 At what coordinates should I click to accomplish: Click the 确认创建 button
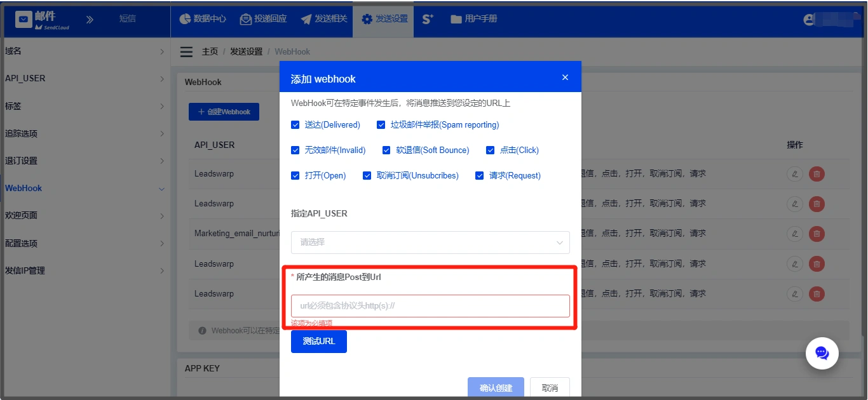[496, 388]
